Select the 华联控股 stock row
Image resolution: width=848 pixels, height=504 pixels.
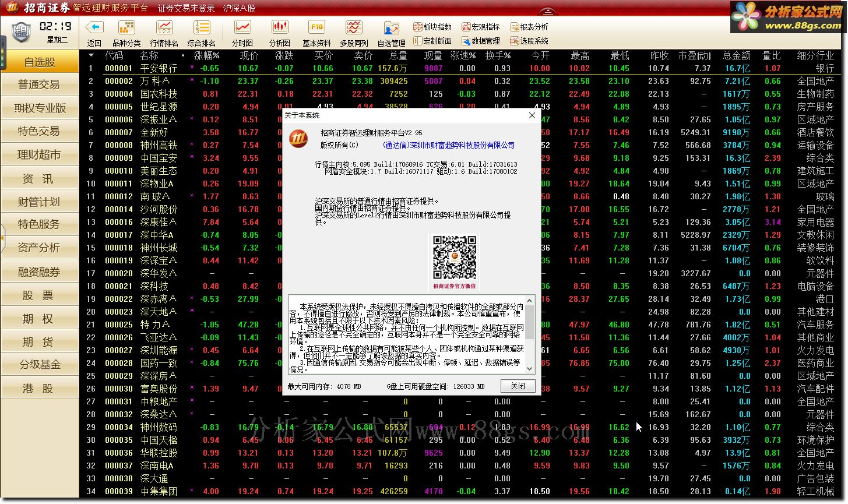[463, 453]
